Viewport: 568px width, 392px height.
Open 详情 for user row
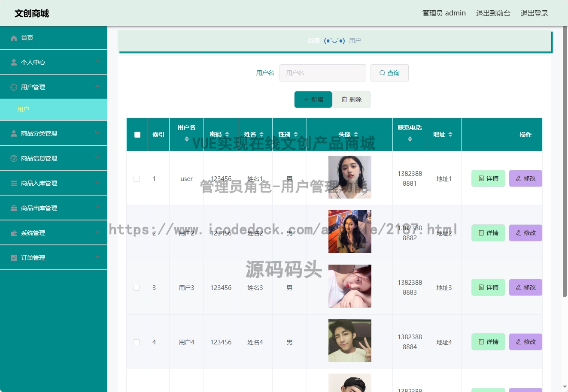coord(488,178)
